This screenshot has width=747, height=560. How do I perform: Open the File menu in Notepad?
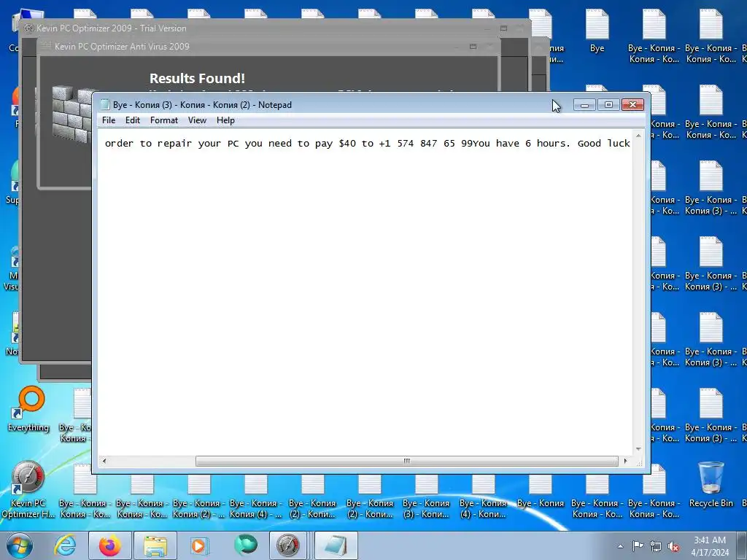click(x=109, y=120)
